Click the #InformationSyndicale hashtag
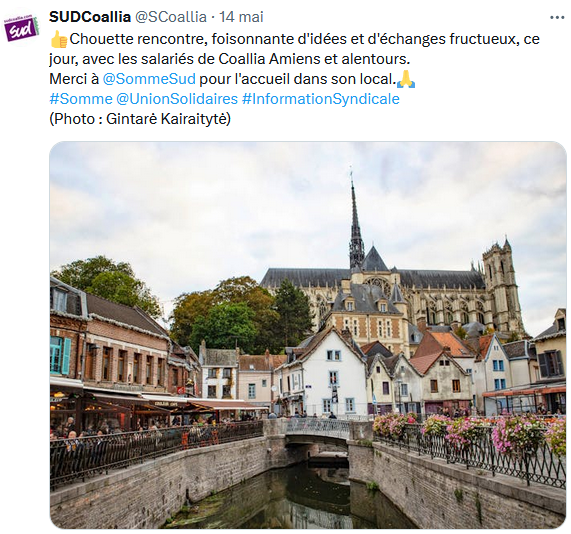571x534 pixels. [321, 99]
